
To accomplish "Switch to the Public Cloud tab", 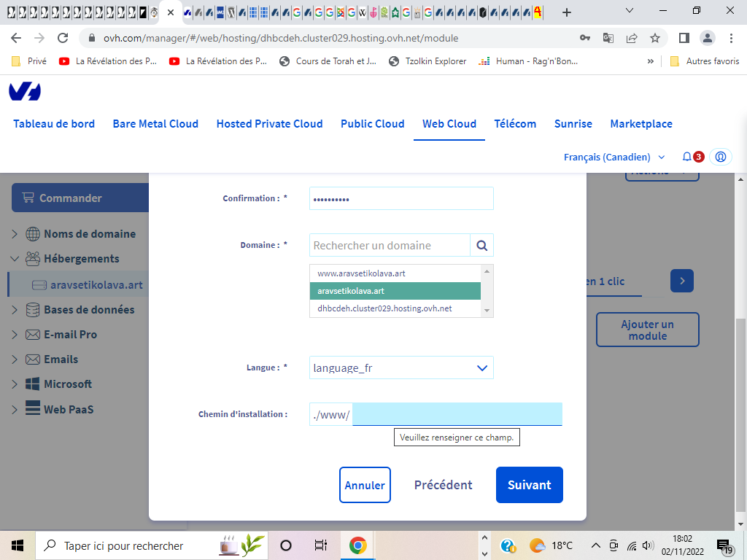I will [x=372, y=124].
